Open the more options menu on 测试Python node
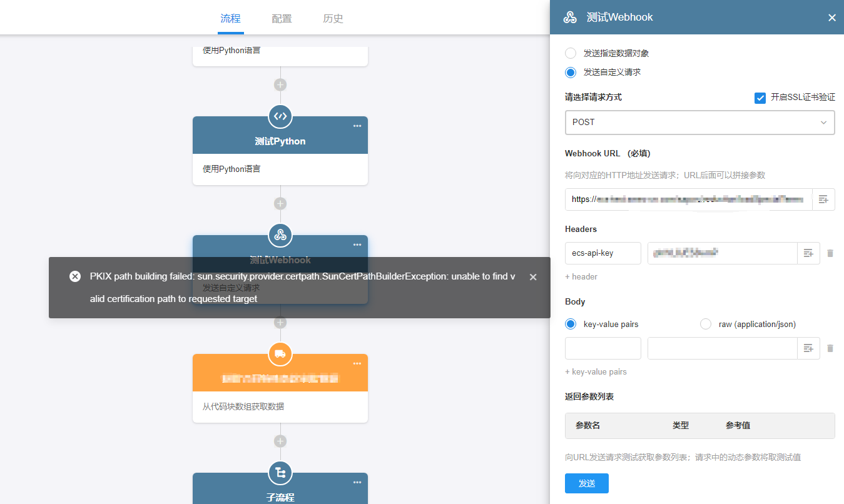Image resolution: width=844 pixels, height=504 pixels. [x=357, y=126]
